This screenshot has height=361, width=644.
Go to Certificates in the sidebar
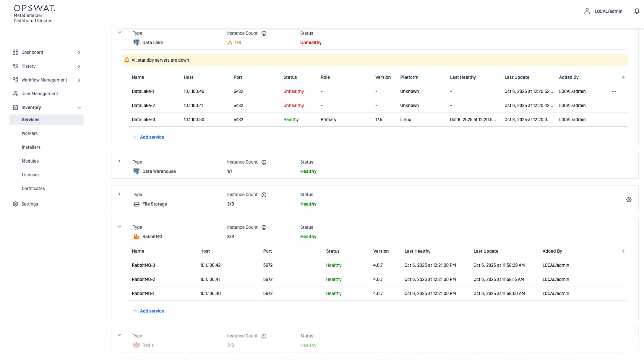33,189
